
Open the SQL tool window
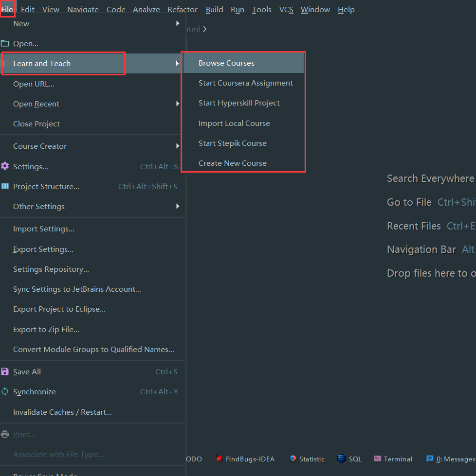click(349, 459)
